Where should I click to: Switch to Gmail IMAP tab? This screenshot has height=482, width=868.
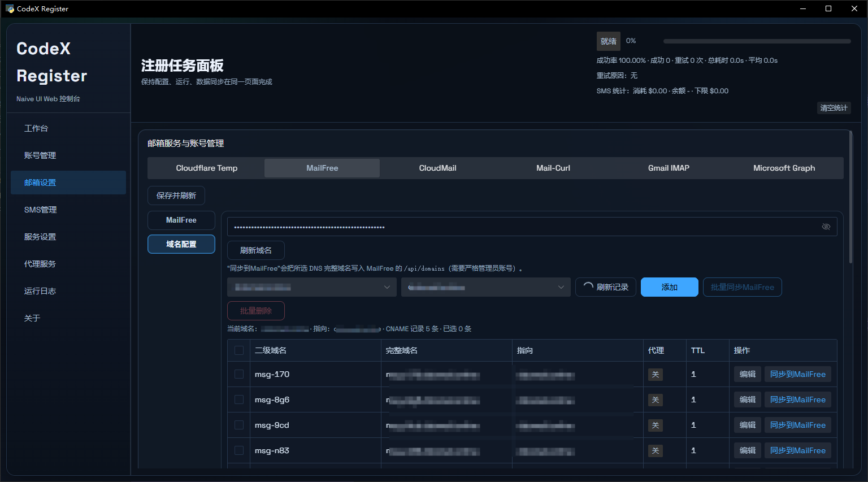[x=669, y=168]
